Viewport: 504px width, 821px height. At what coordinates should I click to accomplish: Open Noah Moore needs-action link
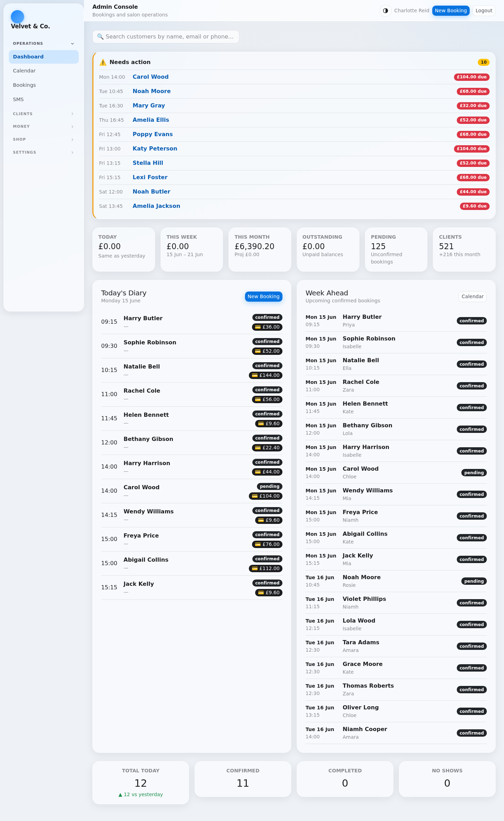(x=152, y=91)
